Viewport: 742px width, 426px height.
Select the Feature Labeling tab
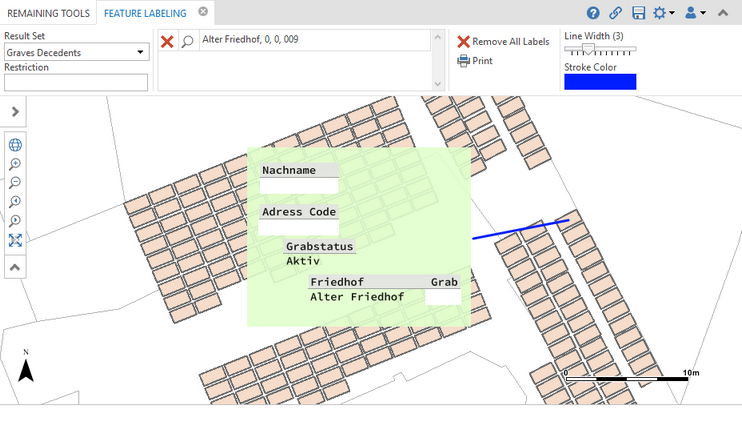[x=145, y=13]
